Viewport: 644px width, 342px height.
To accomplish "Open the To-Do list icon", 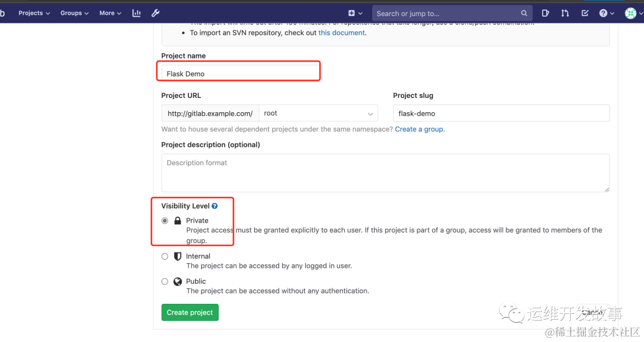I will pyautogui.click(x=585, y=13).
